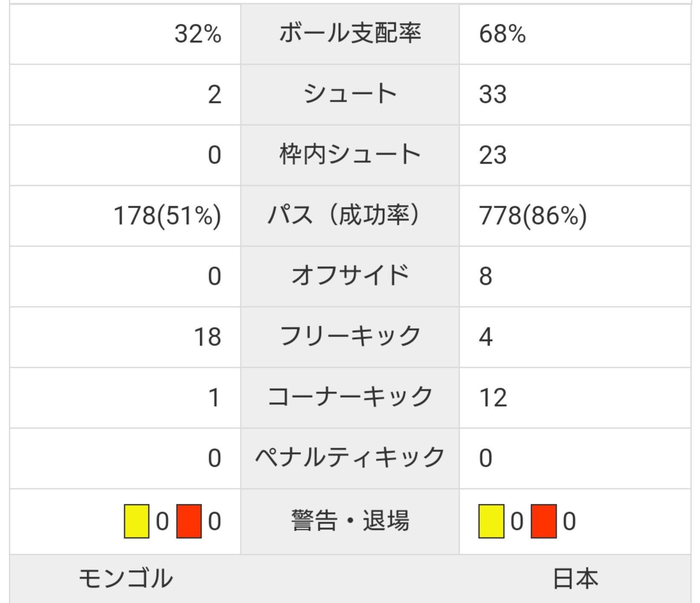Click the コーナーキック row label
Screen dimensions: 700x603
350,397
